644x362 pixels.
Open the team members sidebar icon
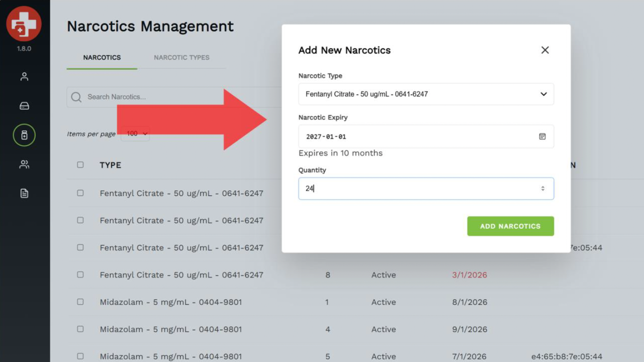tap(24, 164)
